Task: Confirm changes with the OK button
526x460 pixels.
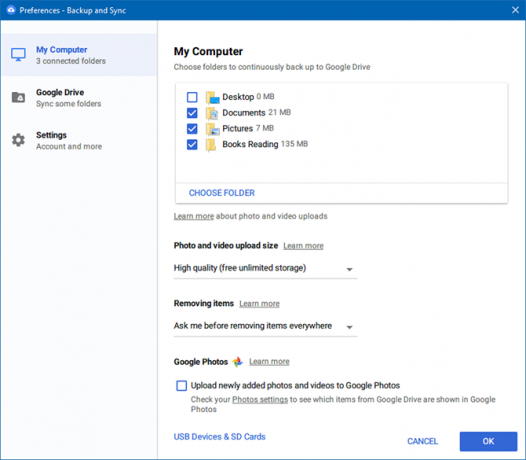Action: tap(488, 441)
